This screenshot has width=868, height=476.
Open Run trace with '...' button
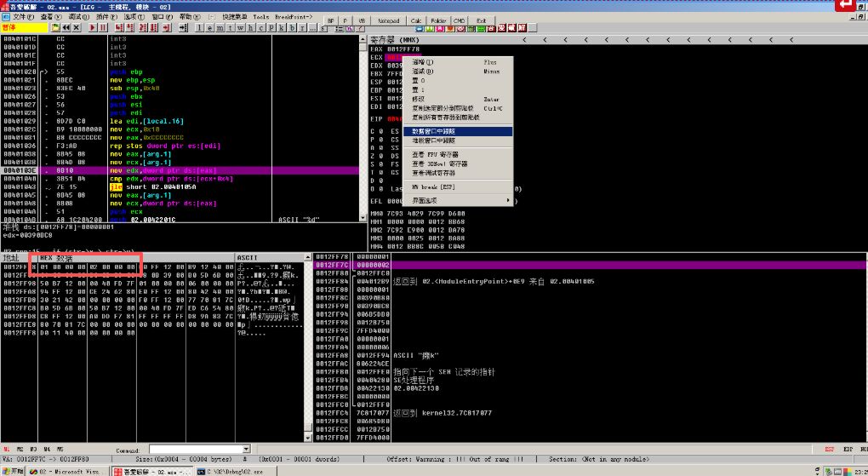click(312, 28)
